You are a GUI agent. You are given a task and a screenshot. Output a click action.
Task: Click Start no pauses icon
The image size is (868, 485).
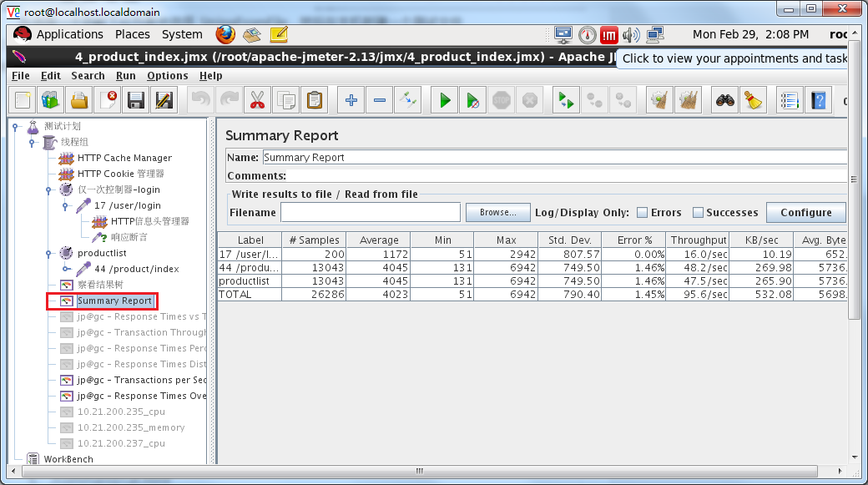(472, 100)
